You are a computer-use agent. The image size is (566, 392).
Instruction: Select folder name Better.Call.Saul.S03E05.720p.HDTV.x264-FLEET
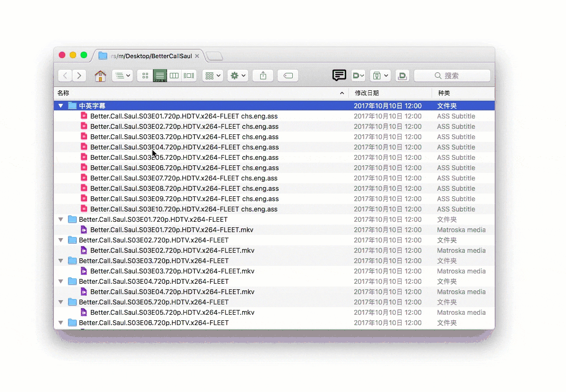[154, 302]
